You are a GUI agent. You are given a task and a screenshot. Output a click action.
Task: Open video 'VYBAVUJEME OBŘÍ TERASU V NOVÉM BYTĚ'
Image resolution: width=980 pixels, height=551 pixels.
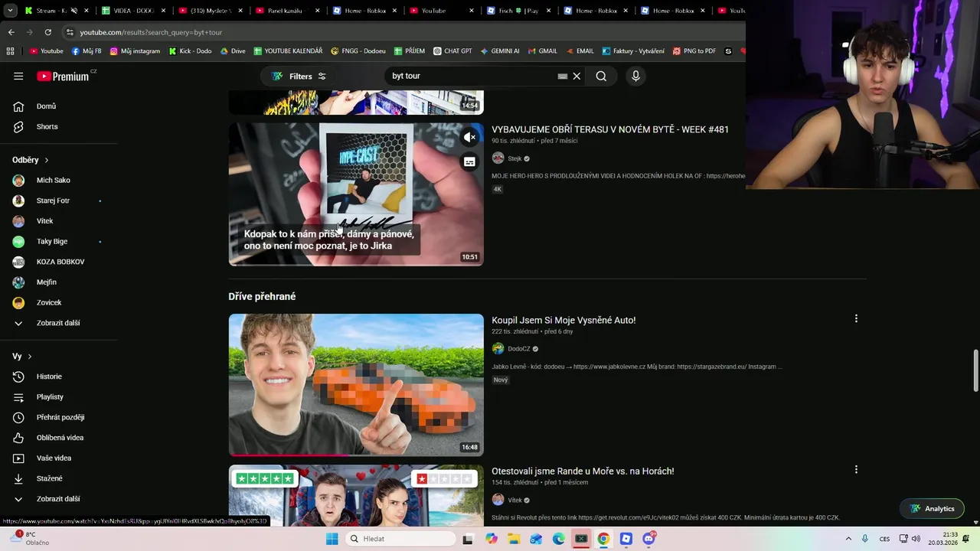(x=610, y=129)
